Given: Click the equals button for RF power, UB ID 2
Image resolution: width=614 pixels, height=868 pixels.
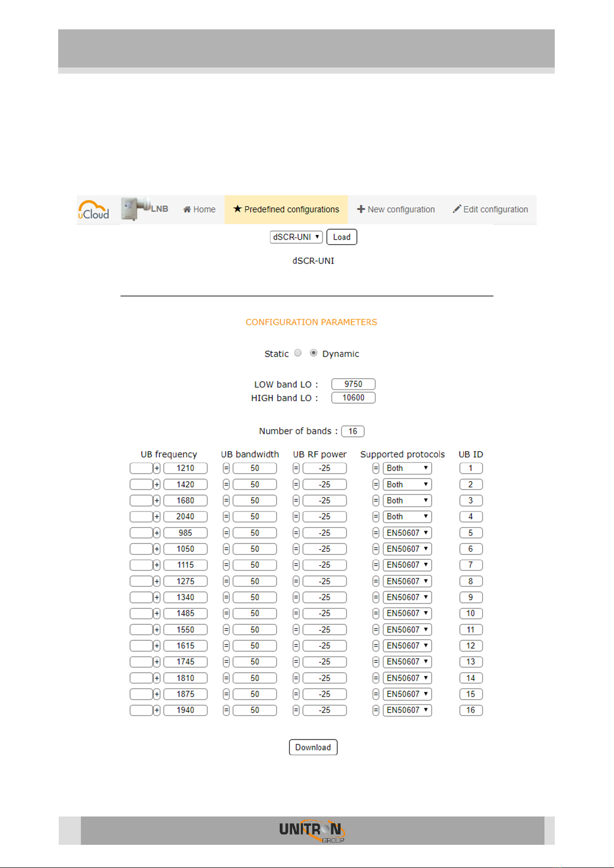Looking at the screenshot, I should (296, 485).
